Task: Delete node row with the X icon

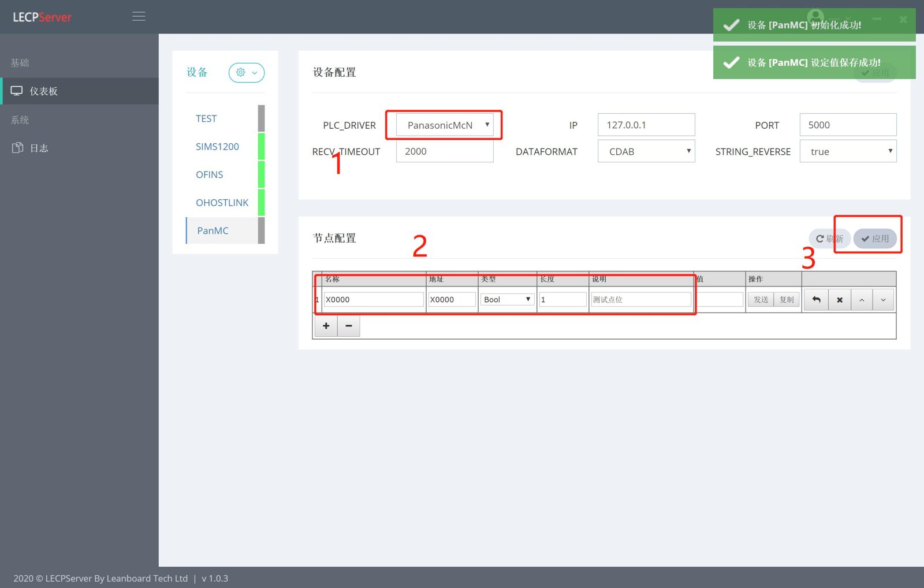Action: (x=840, y=300)
